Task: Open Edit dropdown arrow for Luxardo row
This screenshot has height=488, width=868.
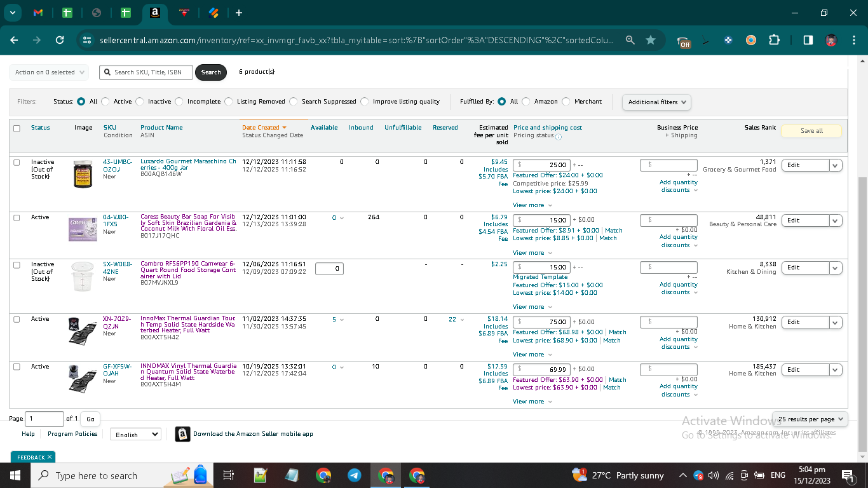Action: click(x=836, y=165)
